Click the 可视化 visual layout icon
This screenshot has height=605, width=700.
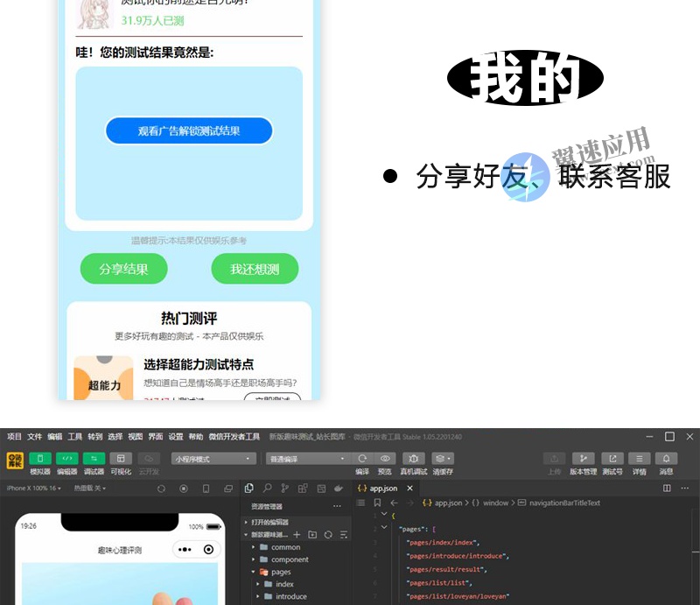(121, 459)
